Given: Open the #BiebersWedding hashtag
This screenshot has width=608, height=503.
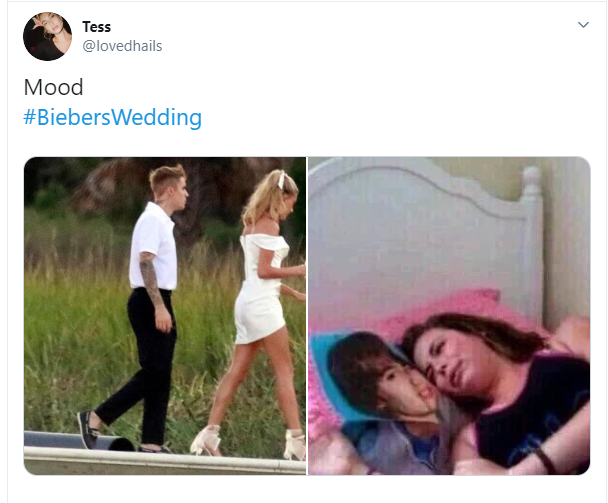Looking at the screenshot, I should click(112, 117).
